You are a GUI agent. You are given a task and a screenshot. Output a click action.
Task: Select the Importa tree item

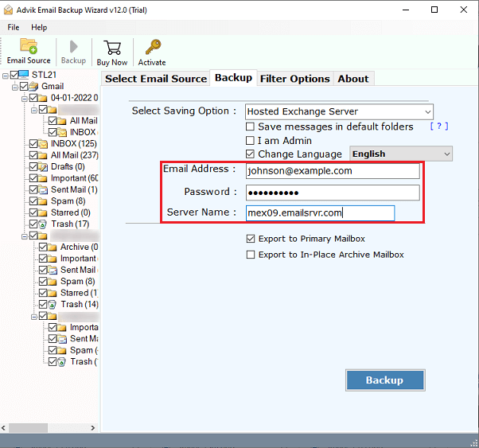[x=84, y=327]
